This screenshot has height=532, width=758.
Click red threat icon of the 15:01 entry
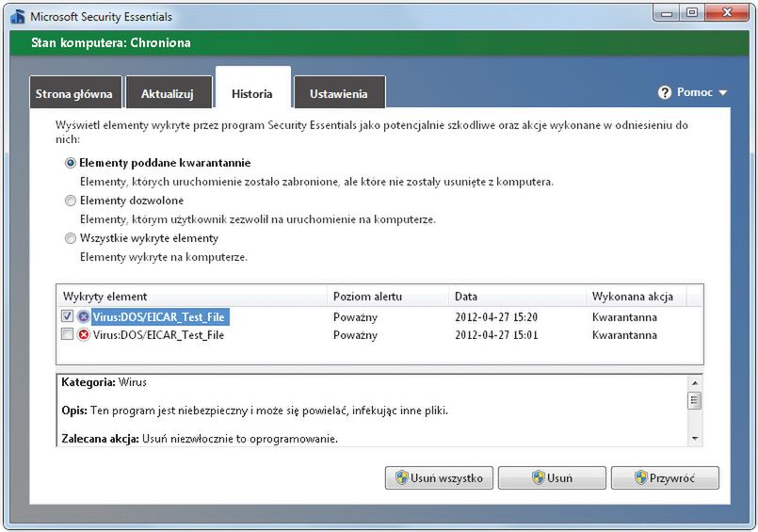[x=84, y=335]
